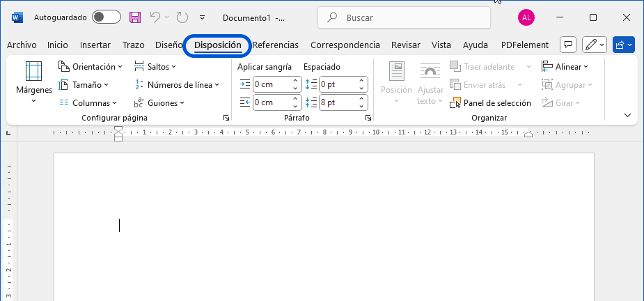Click the spacing before field showing 0 pt

[x=338, y=84]
